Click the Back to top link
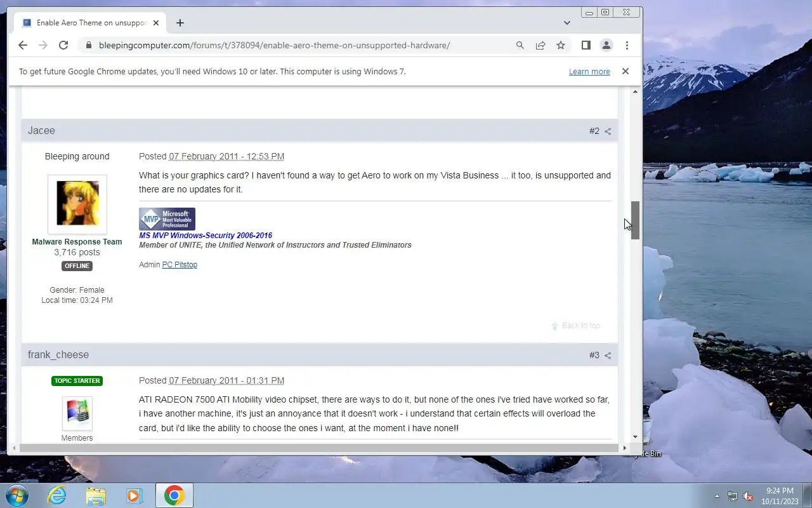 point(576,326)
